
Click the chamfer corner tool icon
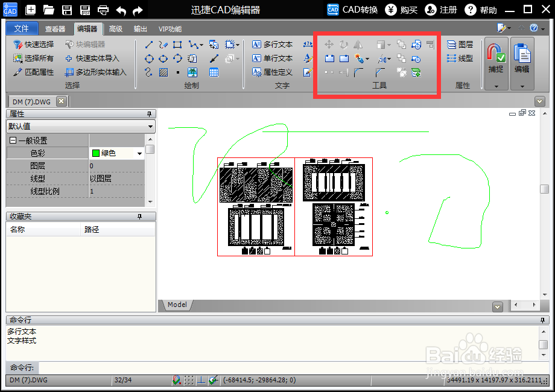[x=380, y=72]
